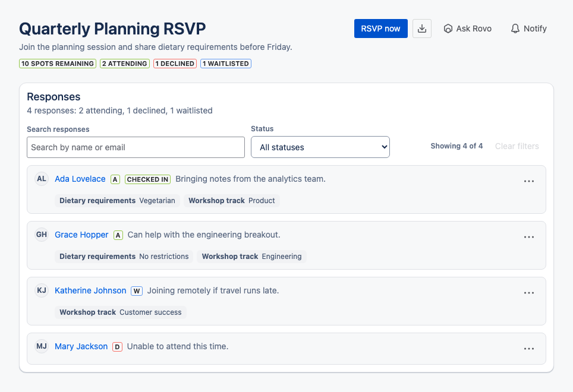Click the MJ avatar icon
Image resolution: width=573 pixels, height=392 pixels.
[x=42, y=346]
